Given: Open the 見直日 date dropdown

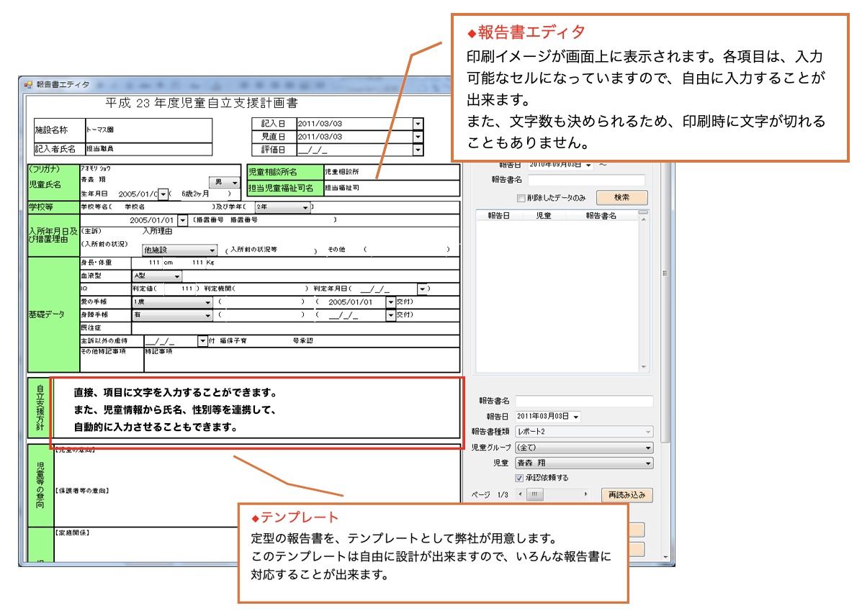Looking at the screenshot, I should pyautogui.click(x=418, y=137).
